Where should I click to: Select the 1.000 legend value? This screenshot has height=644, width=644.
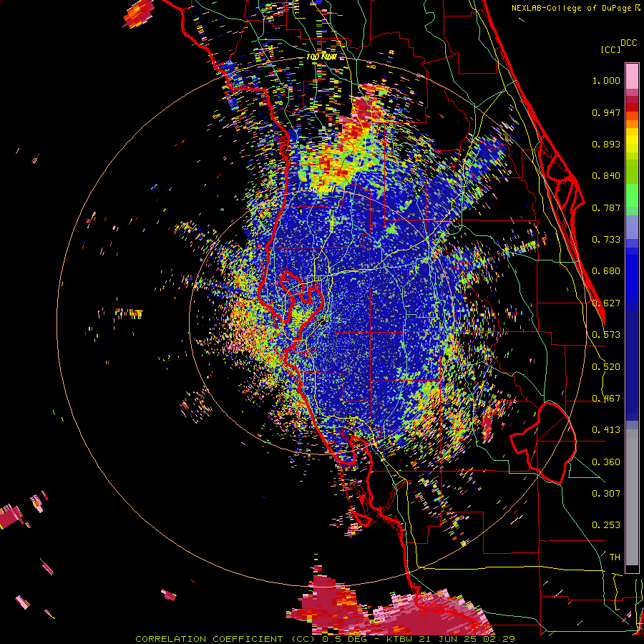(606, 80)
